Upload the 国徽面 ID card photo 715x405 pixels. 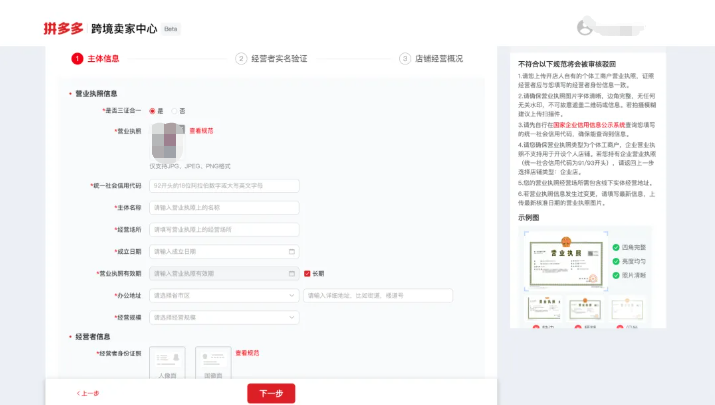point(213,363)
